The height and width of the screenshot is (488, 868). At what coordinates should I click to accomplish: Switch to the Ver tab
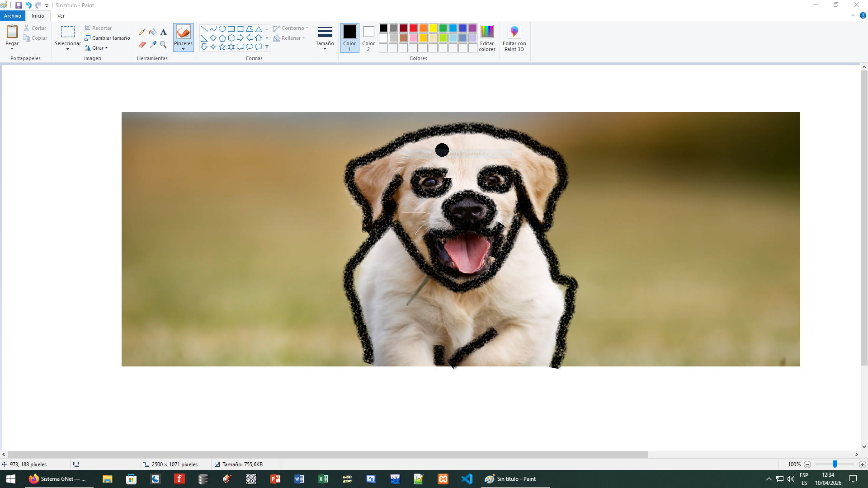point(61,16)
